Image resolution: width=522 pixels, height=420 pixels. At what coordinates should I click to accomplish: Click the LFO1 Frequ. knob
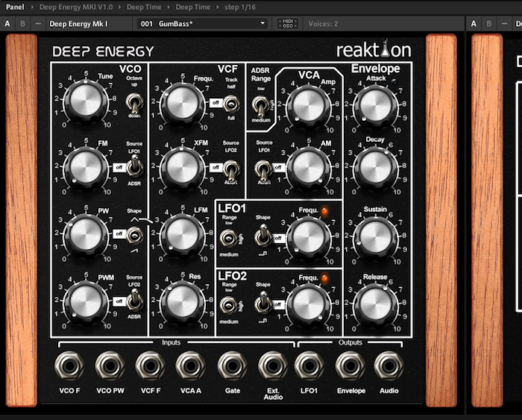(309, 237)
